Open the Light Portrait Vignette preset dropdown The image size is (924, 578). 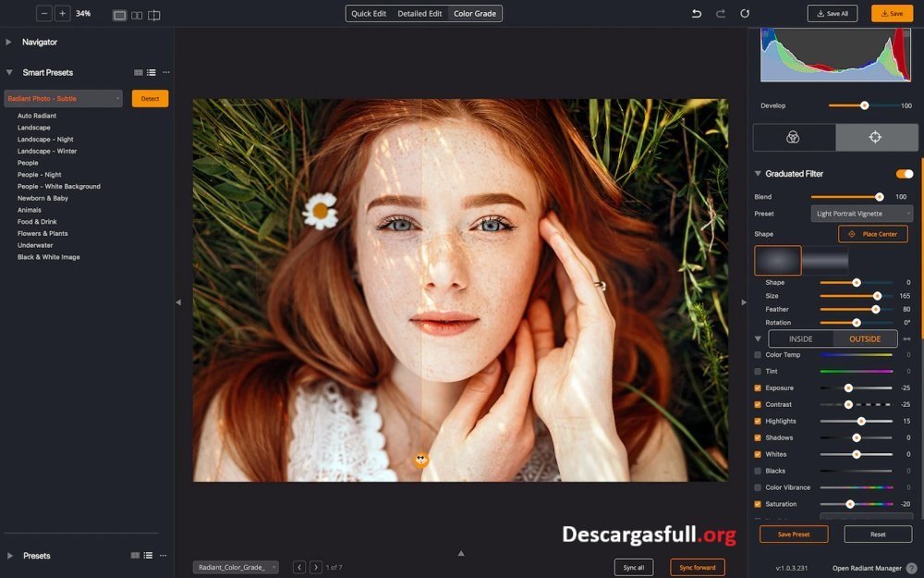pos(861,214)
